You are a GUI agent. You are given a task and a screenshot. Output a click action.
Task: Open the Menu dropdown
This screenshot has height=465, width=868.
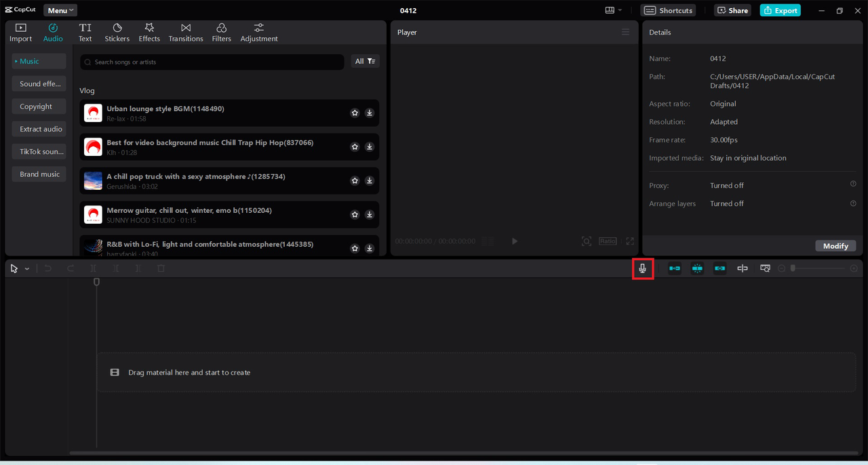[x=60, y=10]
